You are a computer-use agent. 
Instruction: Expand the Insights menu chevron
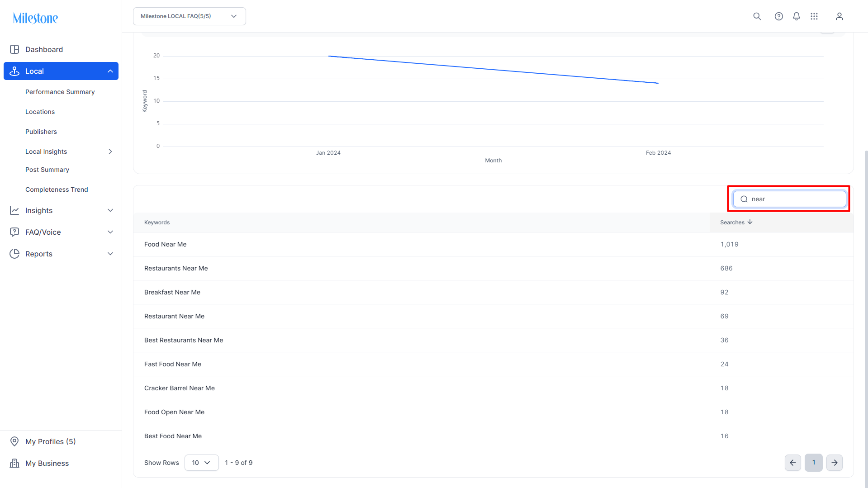[x=110, y=210]
